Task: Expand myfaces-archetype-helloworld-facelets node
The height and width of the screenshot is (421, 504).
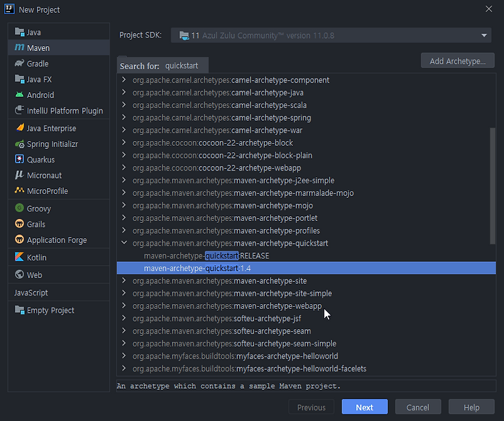Action: [124, 368]
